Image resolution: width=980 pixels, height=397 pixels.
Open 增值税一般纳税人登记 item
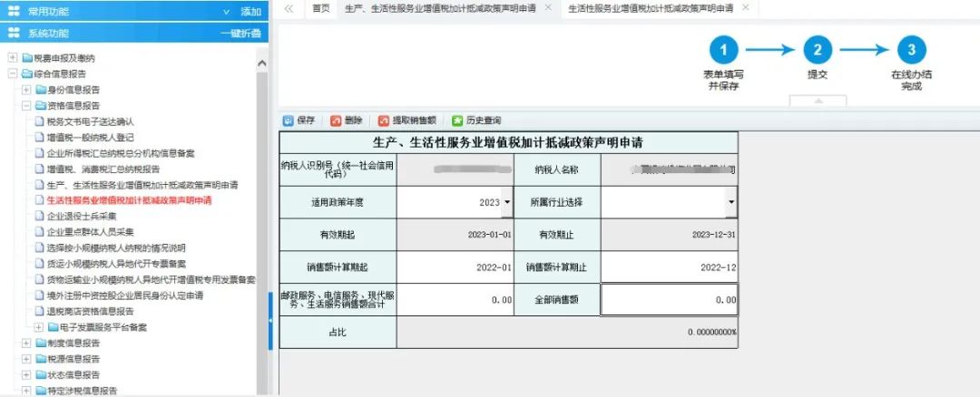(x=90, y=138)
